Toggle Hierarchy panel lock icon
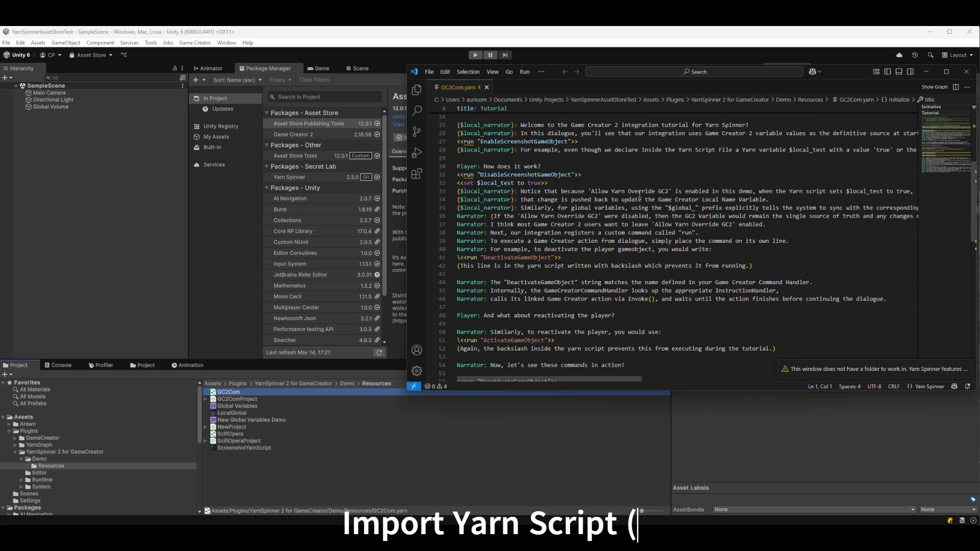980x551 pixels. 175,68
